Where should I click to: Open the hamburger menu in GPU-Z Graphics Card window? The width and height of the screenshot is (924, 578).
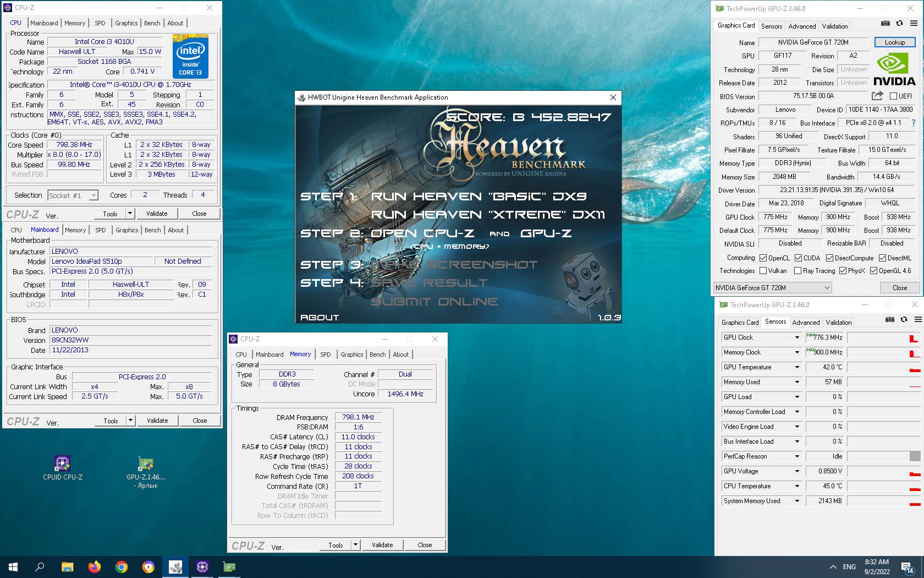click(914, 24)
